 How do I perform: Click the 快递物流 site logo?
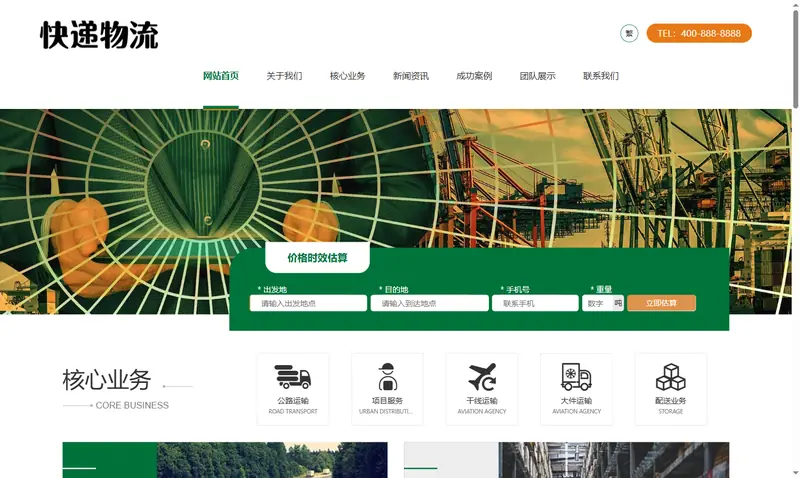(99, 35)
